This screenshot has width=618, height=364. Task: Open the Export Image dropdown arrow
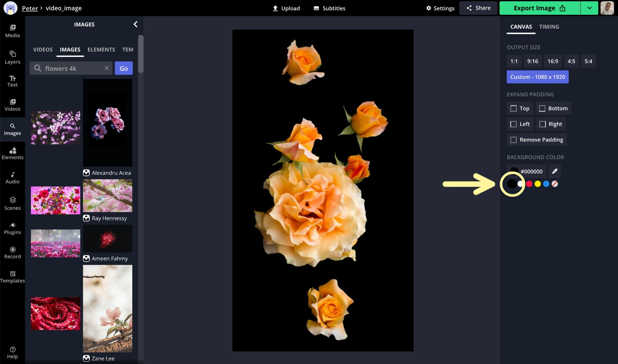tap(589, 8)
